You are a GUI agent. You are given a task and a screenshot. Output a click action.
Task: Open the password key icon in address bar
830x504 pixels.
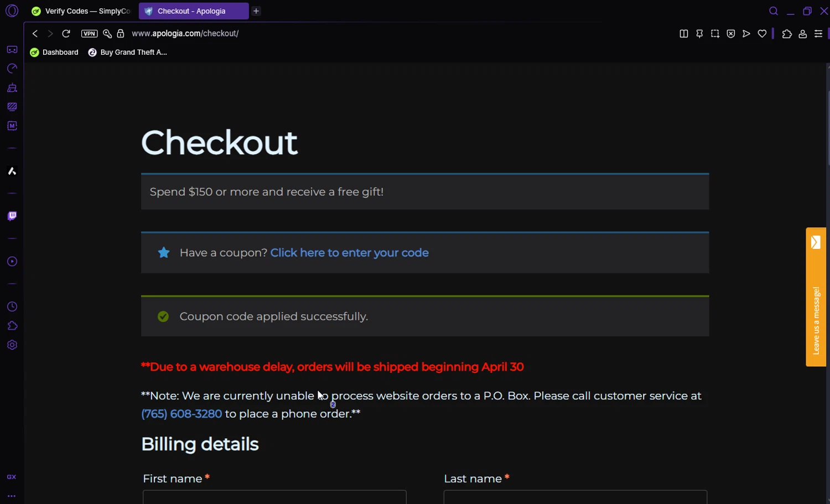107,34
